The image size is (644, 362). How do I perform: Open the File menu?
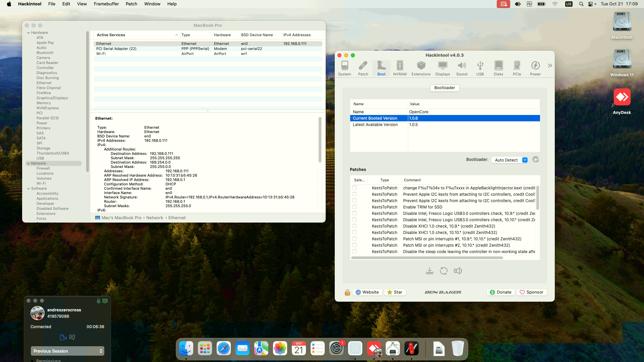pyautogui.click(x=52, y=4)
